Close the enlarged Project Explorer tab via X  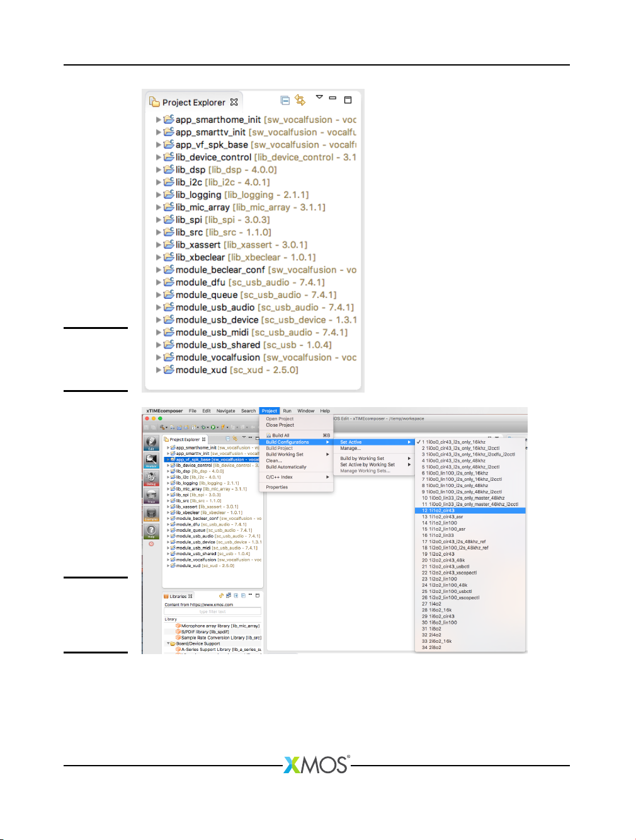coord(234,102)
